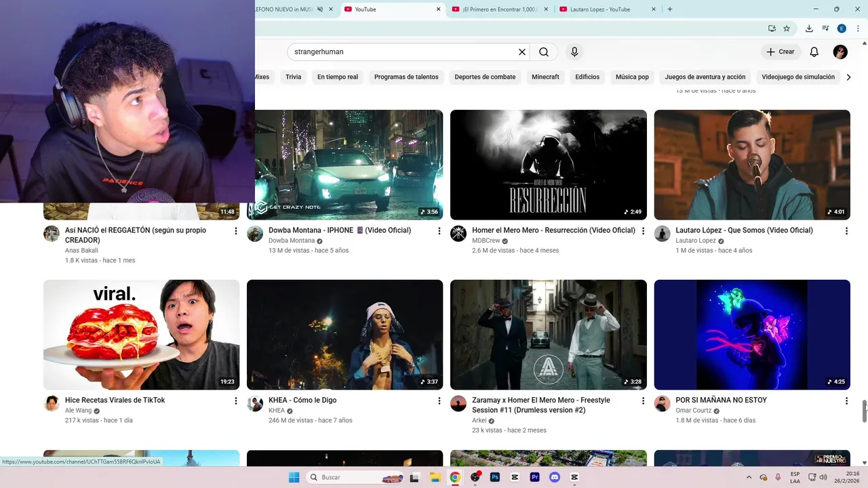
Task: Bookmark this page with star icon
Action: click(x=787, y=28)
